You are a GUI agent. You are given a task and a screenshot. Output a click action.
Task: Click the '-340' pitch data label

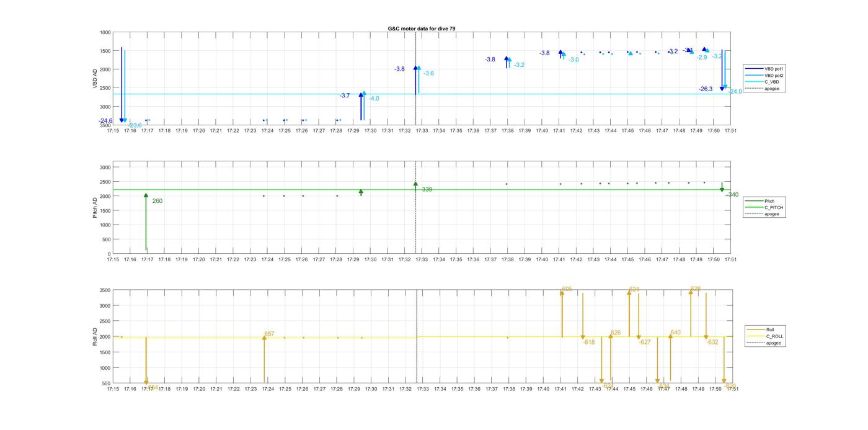pos(732,195)
